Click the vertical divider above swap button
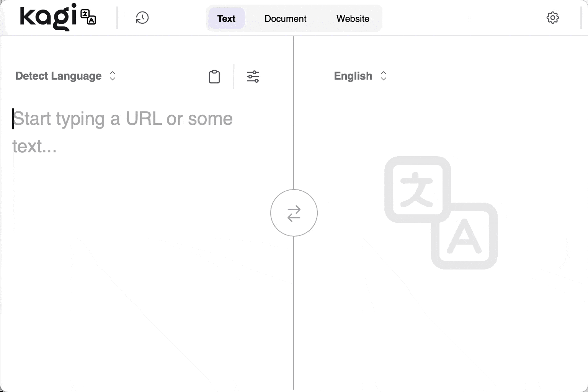The height and width of the screenshot is (392, 588). [294, 115]
